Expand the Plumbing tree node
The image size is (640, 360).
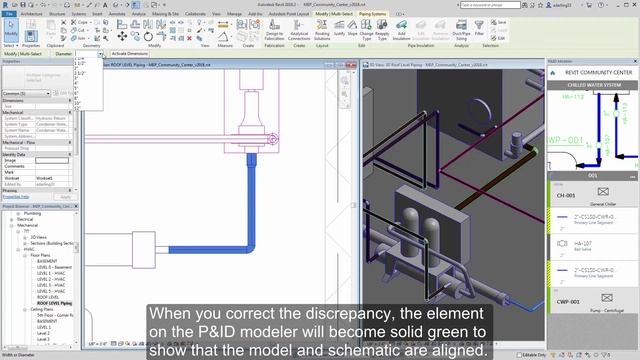(18, 213)
